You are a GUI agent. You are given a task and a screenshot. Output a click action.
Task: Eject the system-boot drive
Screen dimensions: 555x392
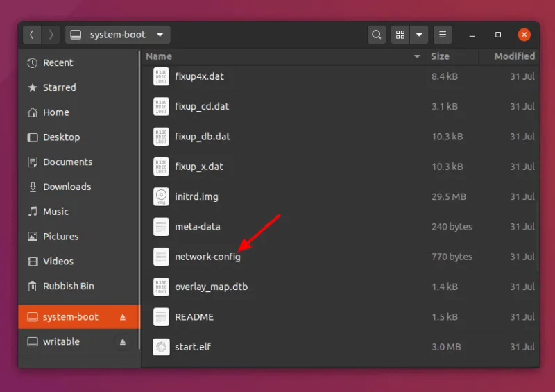coord(123,317)
